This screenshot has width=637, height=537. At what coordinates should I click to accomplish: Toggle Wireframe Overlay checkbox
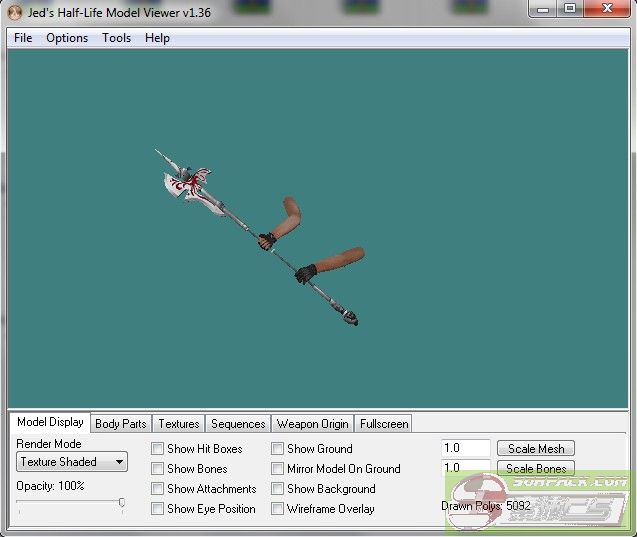[277, 509]
